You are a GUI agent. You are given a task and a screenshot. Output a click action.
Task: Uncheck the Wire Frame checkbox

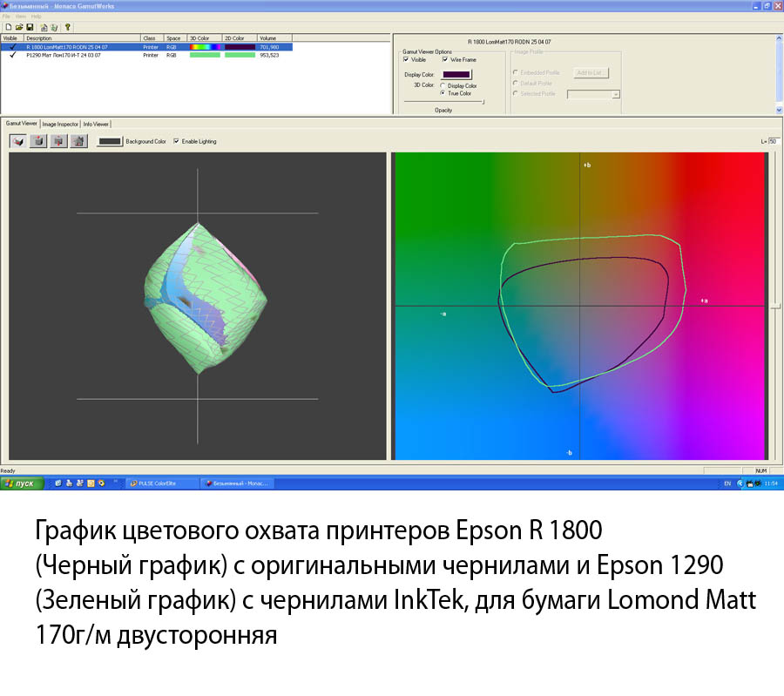(445, 59)
